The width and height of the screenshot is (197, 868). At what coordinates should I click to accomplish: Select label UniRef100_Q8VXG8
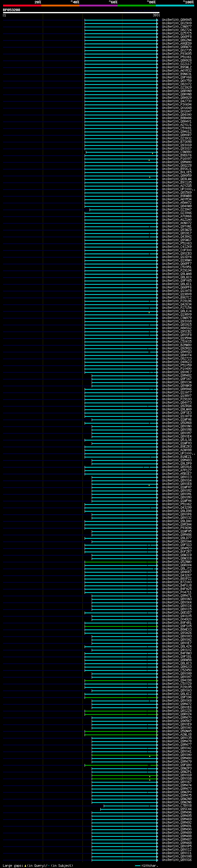(177, 778)
